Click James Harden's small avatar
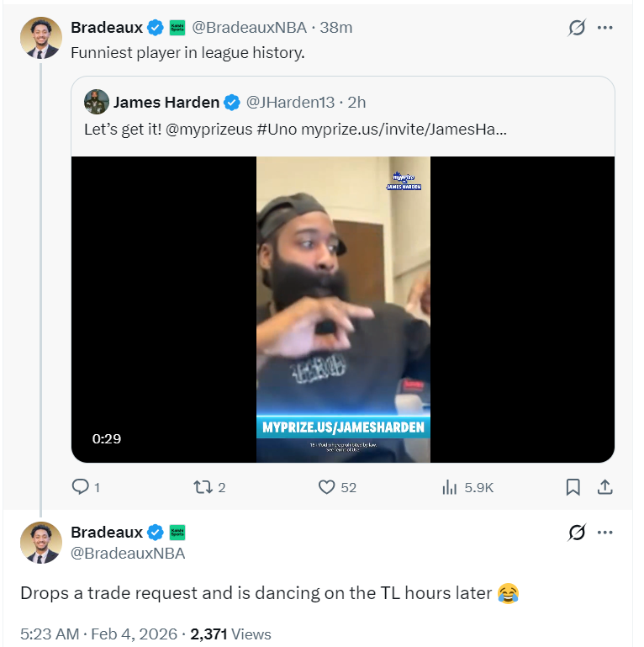 pos(97,103)
